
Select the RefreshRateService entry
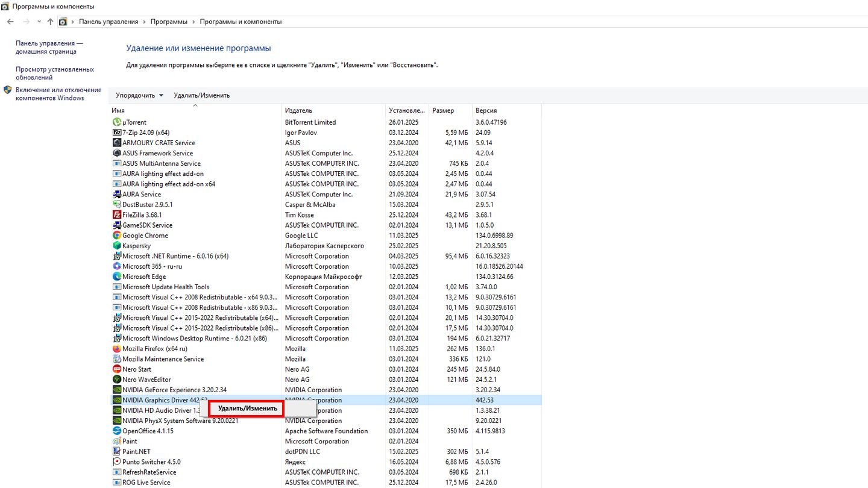coord(325,472)
